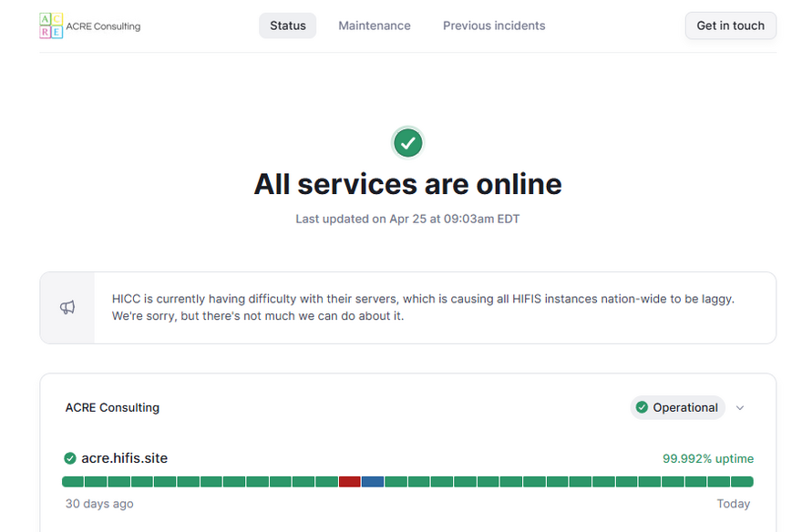The image size is (802, 532).
Task: Click the ACRE colorful logo icon
Action: tap(51, 26)
